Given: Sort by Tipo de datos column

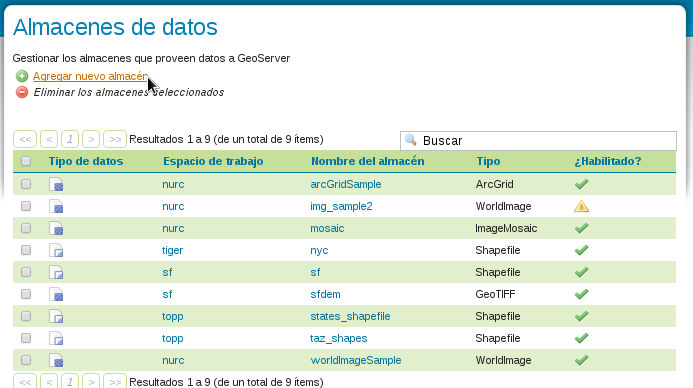Looking at the screenshot, I should tap(86, 161).
